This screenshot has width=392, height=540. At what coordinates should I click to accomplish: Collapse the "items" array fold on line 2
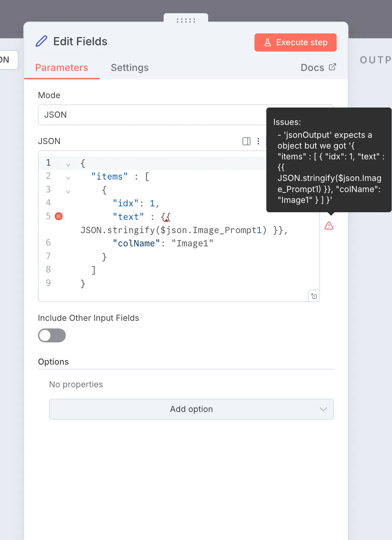point(68,178)
